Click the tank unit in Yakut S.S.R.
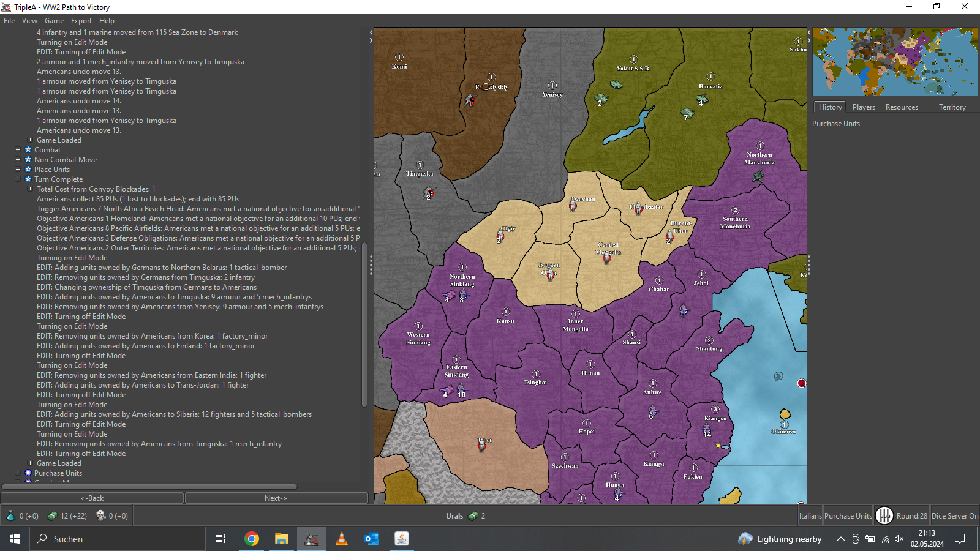Image resolution: width=980 pixels, height=551 pixels. point(616,84)
